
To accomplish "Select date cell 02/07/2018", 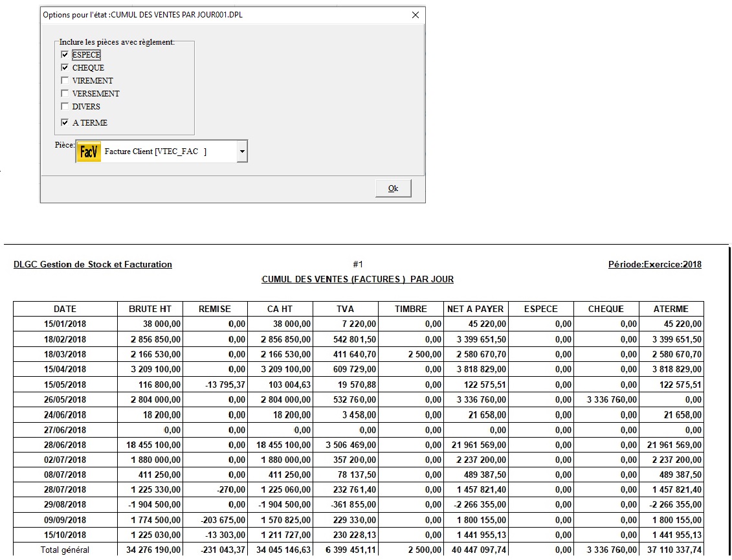I will [65, 460].
